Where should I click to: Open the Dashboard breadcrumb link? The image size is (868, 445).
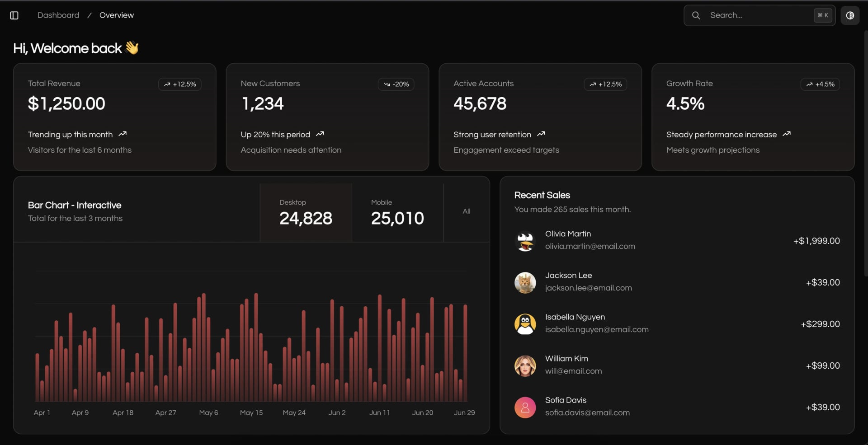point(58,15)
